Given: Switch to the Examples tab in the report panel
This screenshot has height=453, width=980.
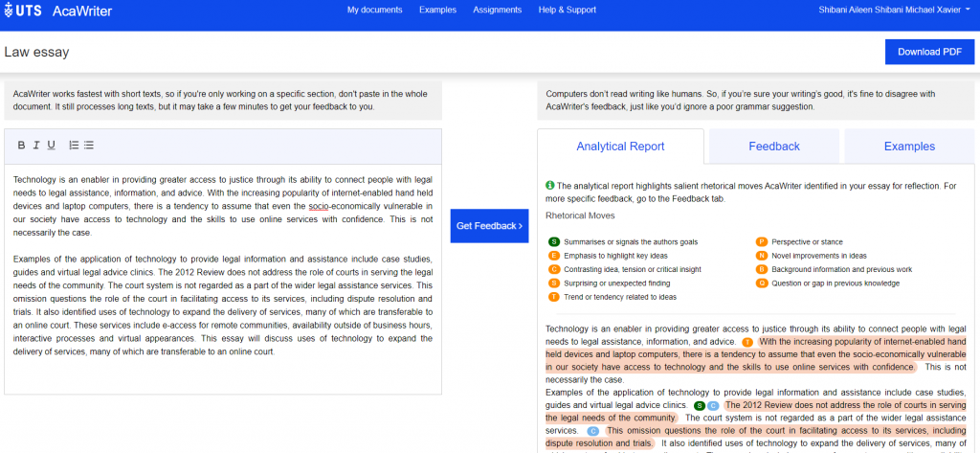Looking at the screenshot, I should pyautogui.click(x=909, y=147).
